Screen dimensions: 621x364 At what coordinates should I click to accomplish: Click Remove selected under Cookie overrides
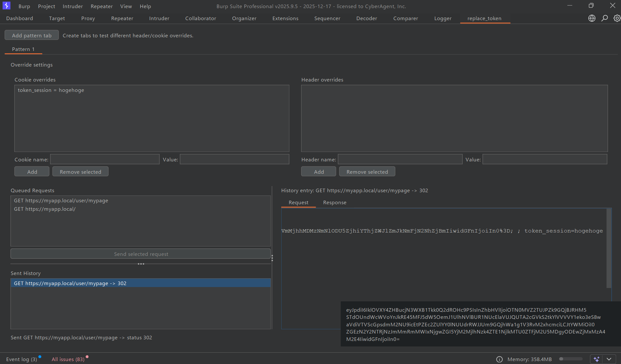click(x=80, y=171)
